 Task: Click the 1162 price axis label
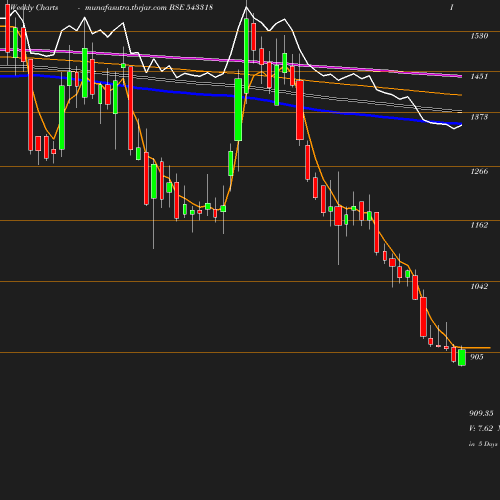[x=479, y=225]
